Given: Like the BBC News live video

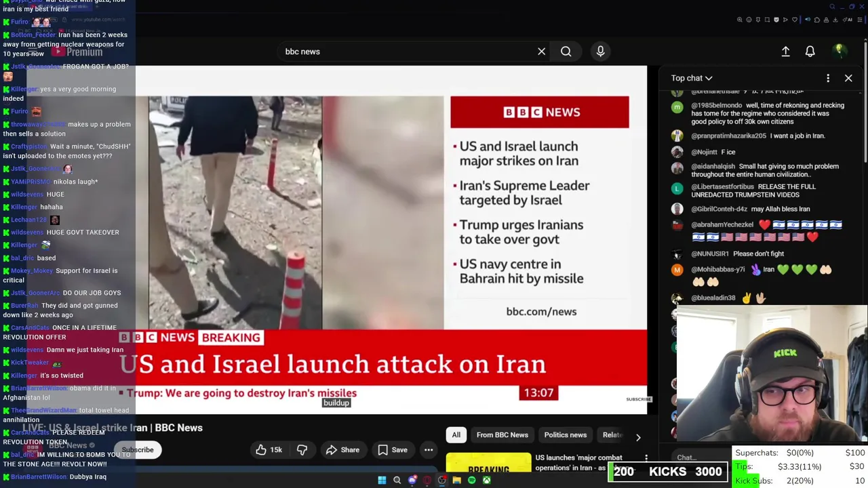Looking at the screenshot, I should point(269,450).
